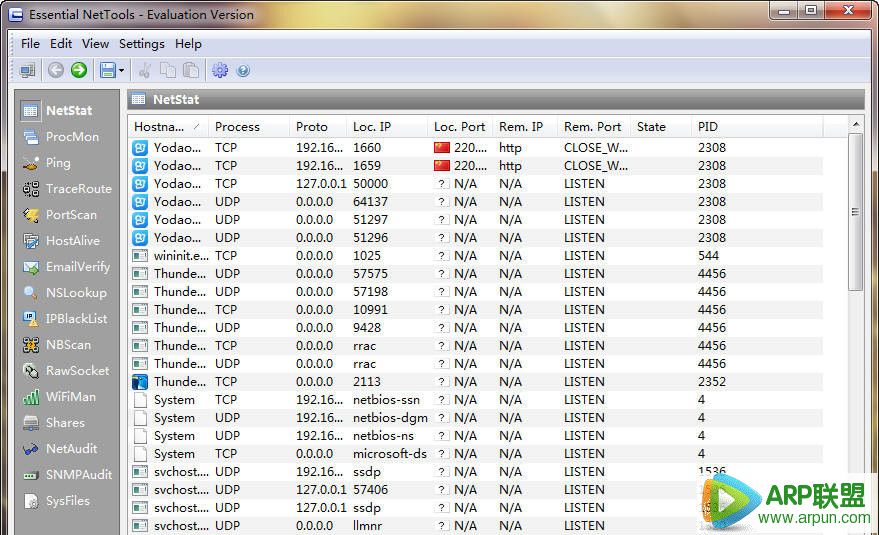Open settings via the gear toolbar icon

pyautogui.click(x=220, y=70)
